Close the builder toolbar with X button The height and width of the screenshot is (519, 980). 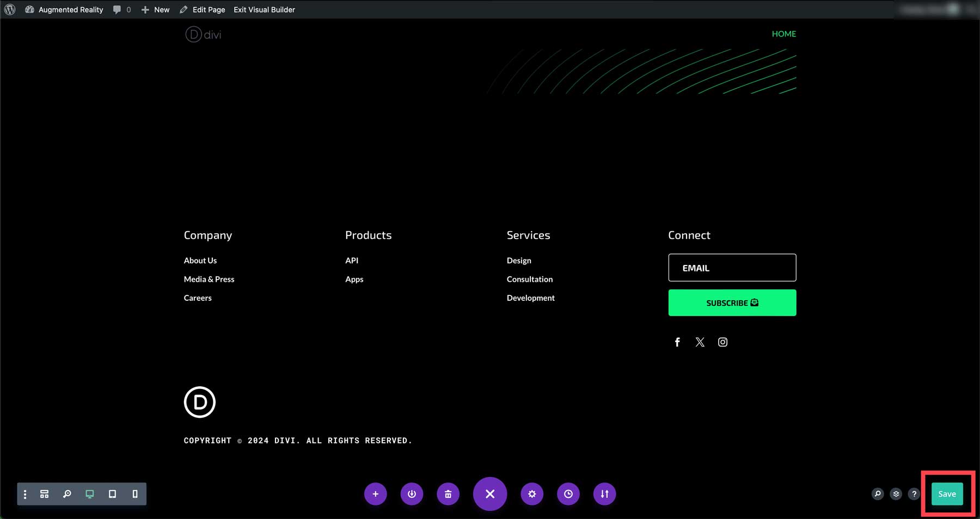pos(490,494)
